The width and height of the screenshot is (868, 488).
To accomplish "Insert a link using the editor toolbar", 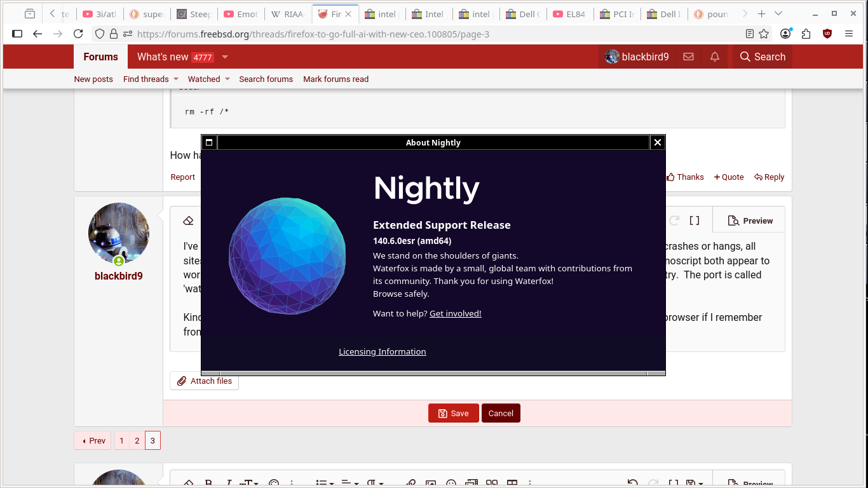I will pyautogui.click(x=410, y=484).
